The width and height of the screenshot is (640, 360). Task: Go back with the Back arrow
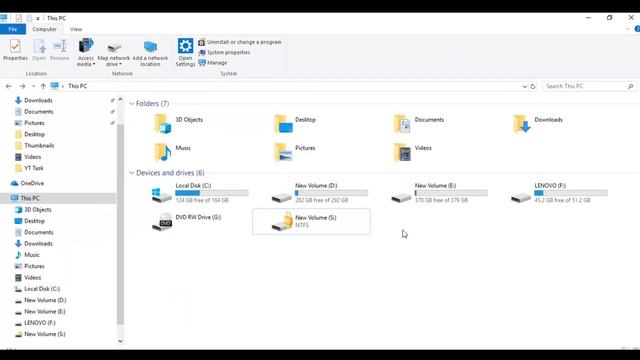(9, 86)
